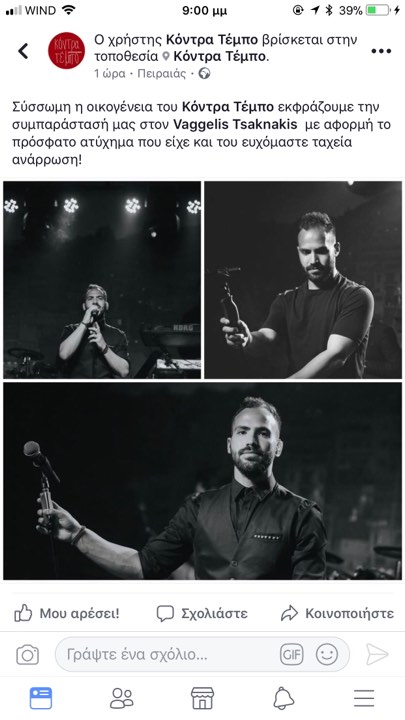The width and height of the screenshot is (405, 720).
Task: Tap the send arrow icon
Action: coord(377,654)
